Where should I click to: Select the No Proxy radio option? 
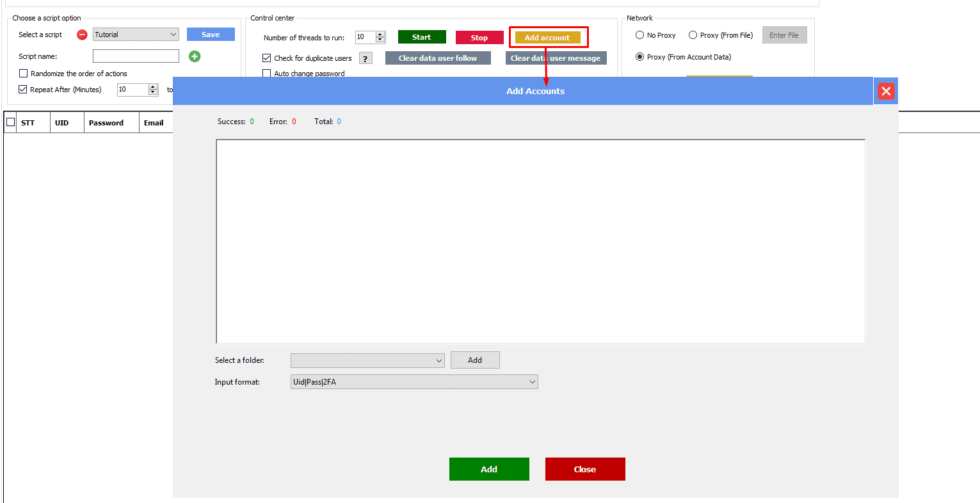pyautogui.click(x=639, y=35)
